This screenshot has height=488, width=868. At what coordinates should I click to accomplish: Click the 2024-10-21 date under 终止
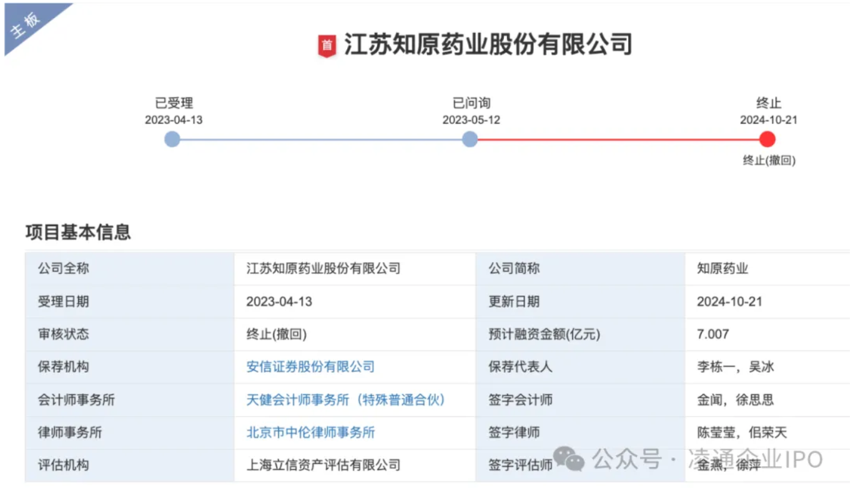coord(769,120)
